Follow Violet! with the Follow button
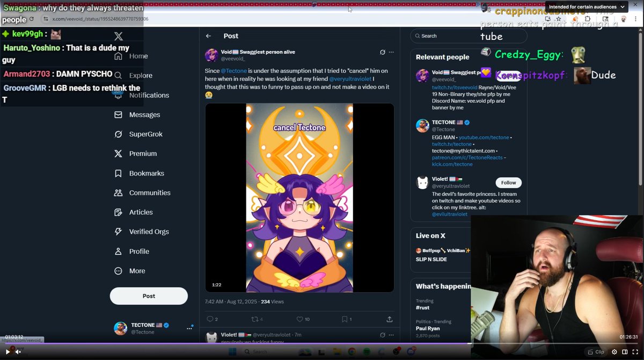The height and width of the screenshot is (360, 644). point(508,183)
